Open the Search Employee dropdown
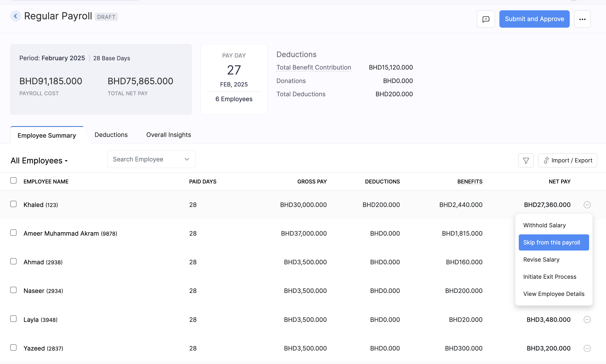Viewport: 606px width, 364px height. click(187, 159)
